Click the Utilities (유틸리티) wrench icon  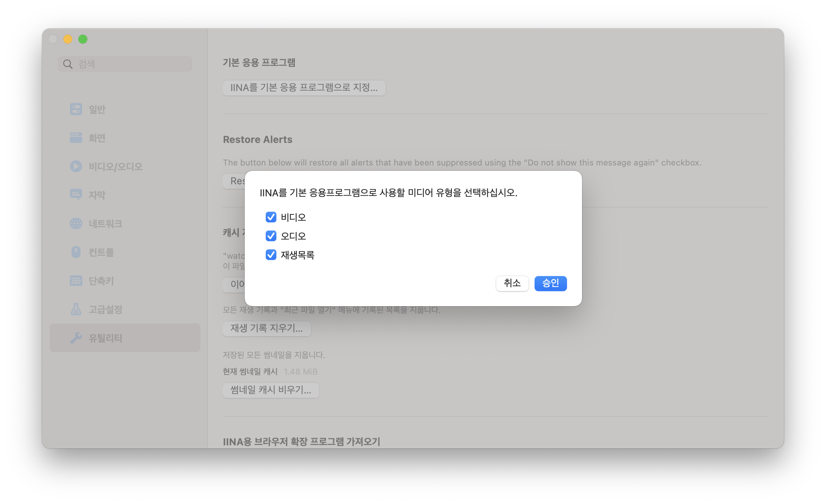[x=76, y=338]
